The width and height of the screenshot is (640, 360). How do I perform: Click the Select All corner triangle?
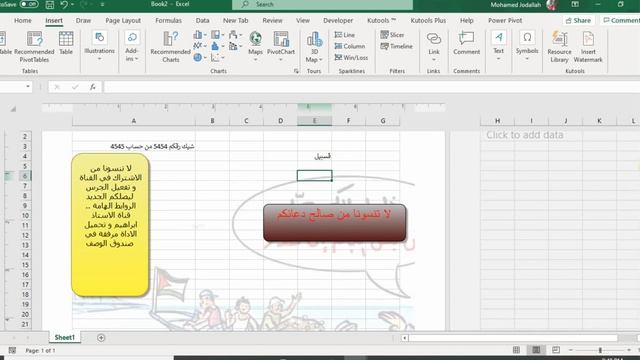pos(13,109)
